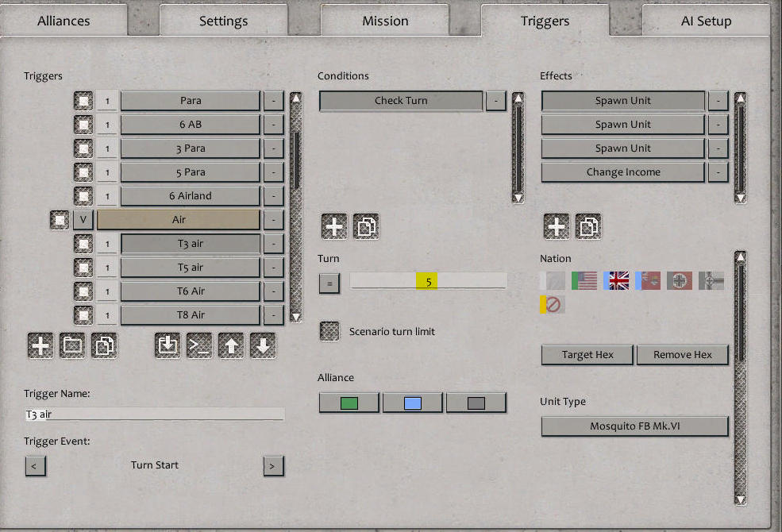
Task: Select next Trigger Event with right arrow
Action: coord(273,465)
